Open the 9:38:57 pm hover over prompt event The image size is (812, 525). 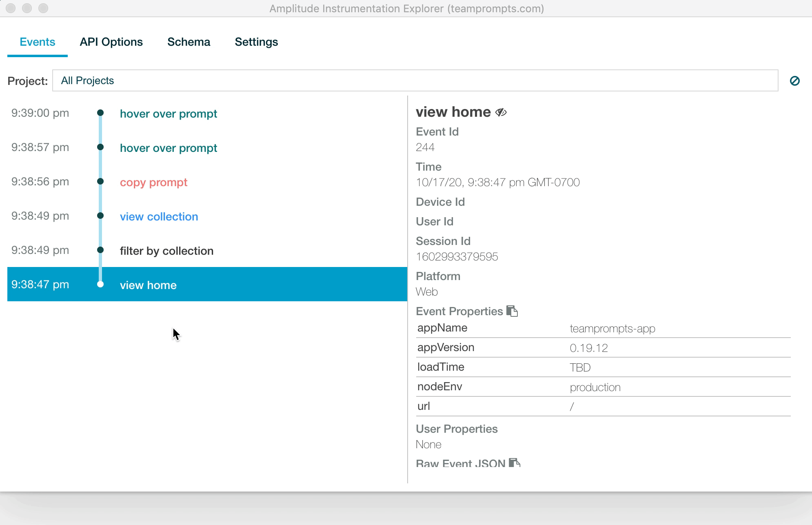[168, 148]
